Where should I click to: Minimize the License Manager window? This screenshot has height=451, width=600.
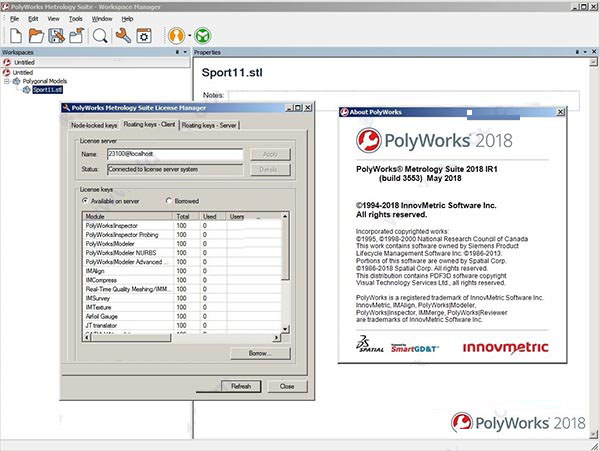290,108
